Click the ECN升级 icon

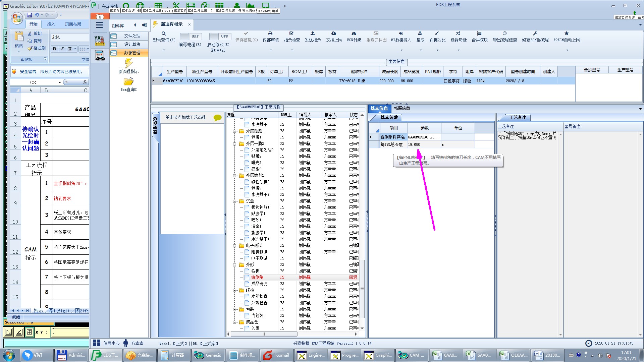(354, 34)
